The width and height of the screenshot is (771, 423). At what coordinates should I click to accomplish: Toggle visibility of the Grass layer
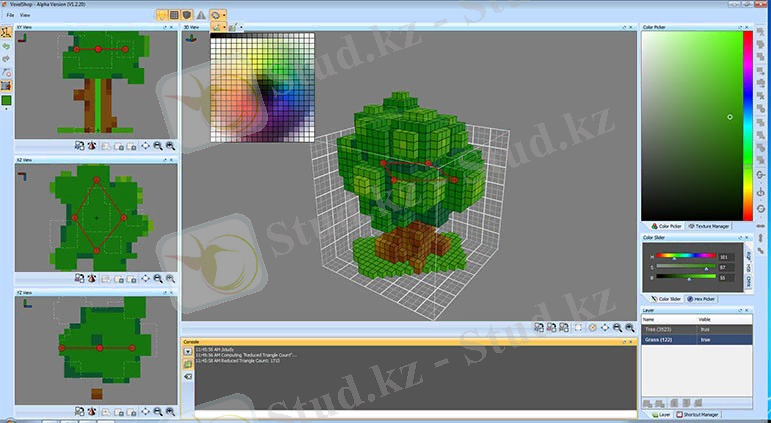pyautogui.click(x=705, y=340)
